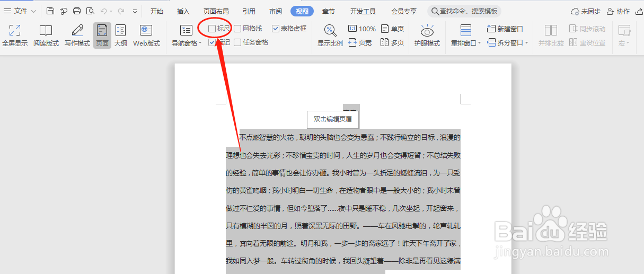Screen dimensions: 644x274
Task: Click Side by side compare (并排比较)
Action: tap(551, 36)
